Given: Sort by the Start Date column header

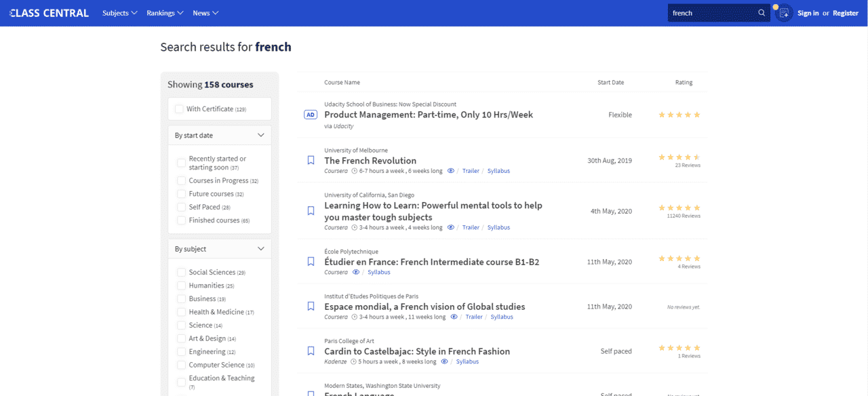Looking at the screenshot, I should pyautogui.click(x=610, y=82).
